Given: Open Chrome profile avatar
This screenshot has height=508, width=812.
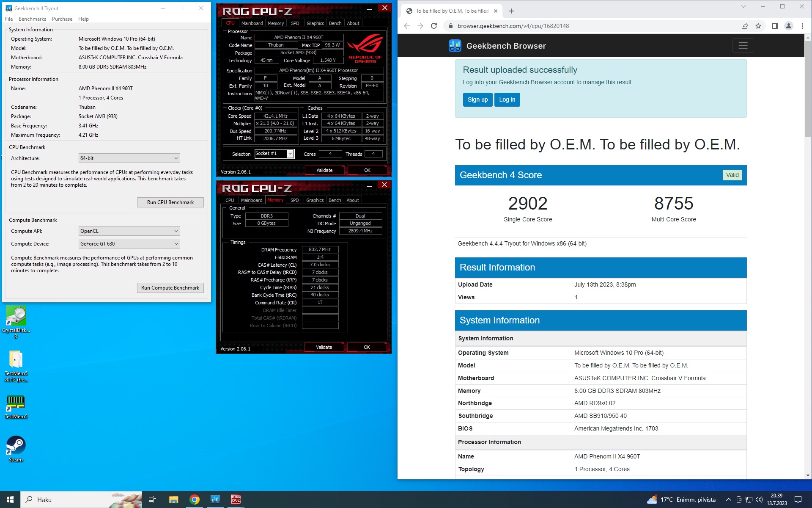Looking at the screenshot, I should click(789, 26).
